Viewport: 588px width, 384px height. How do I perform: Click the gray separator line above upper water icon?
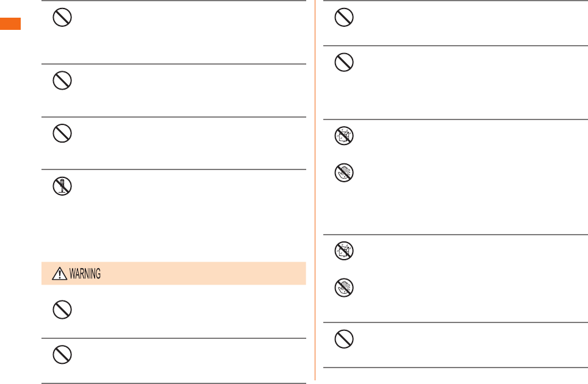456,119
